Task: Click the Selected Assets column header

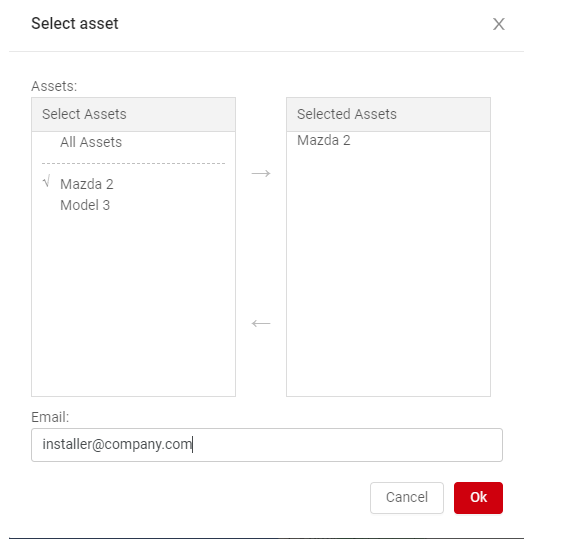Action: pyautogui.click(x=388, y=114)
